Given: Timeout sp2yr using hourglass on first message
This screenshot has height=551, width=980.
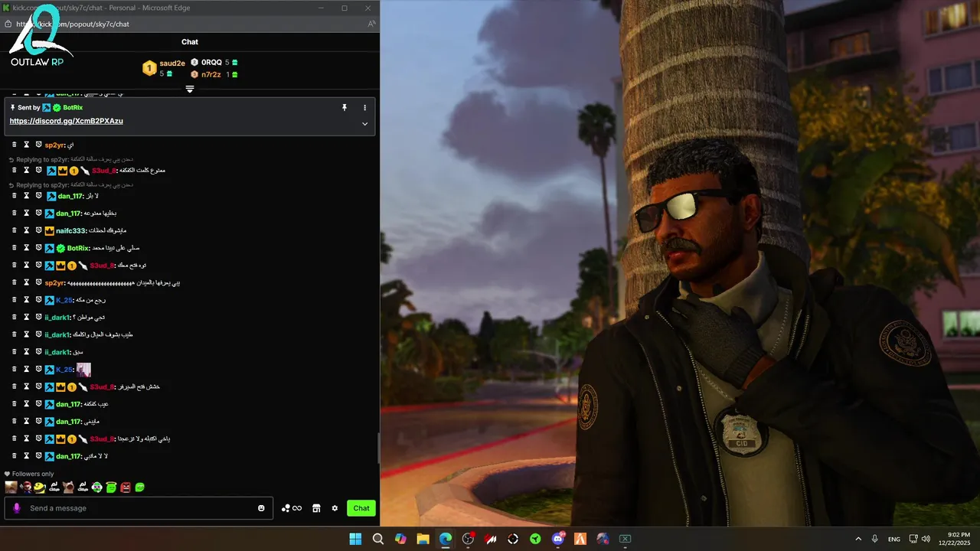Looking at the screenshot, I should click(26, 145).
